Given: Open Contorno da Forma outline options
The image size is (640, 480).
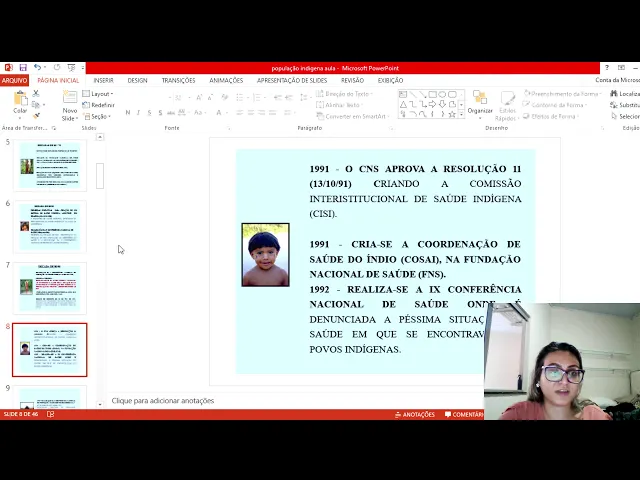Looking at the screenshot, I should coord(555,105).
